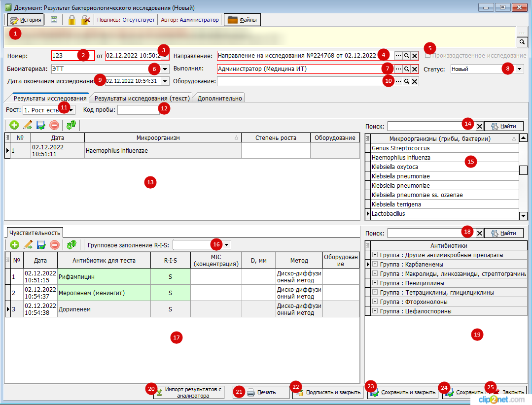Screen dimensions: 532x405
Task: Edit microorganism row with pencil icon
Action: (x=28, y=125)
